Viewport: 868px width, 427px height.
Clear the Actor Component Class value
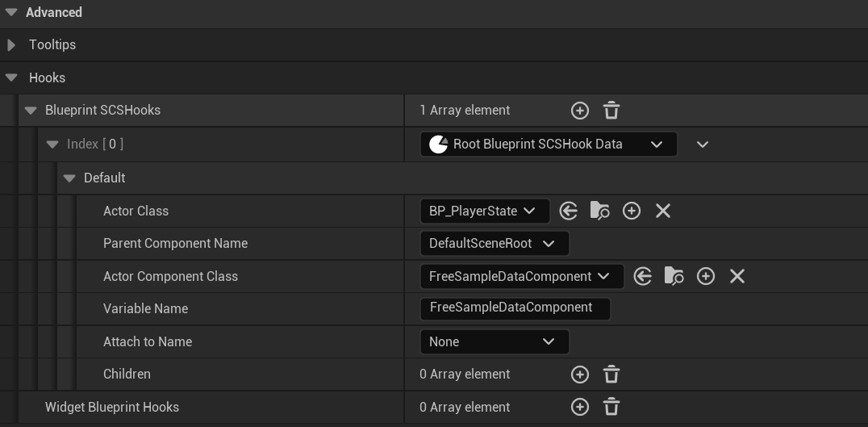737,276
